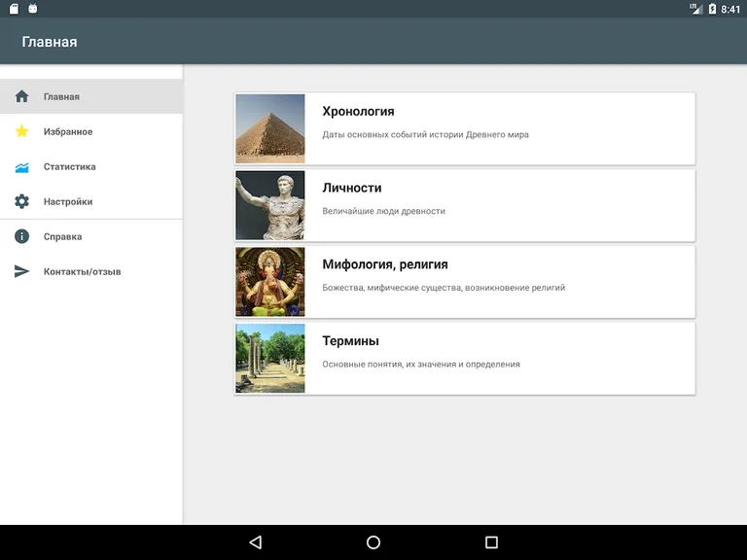Click the home icon in the sidebar

(x=22, y=96)
